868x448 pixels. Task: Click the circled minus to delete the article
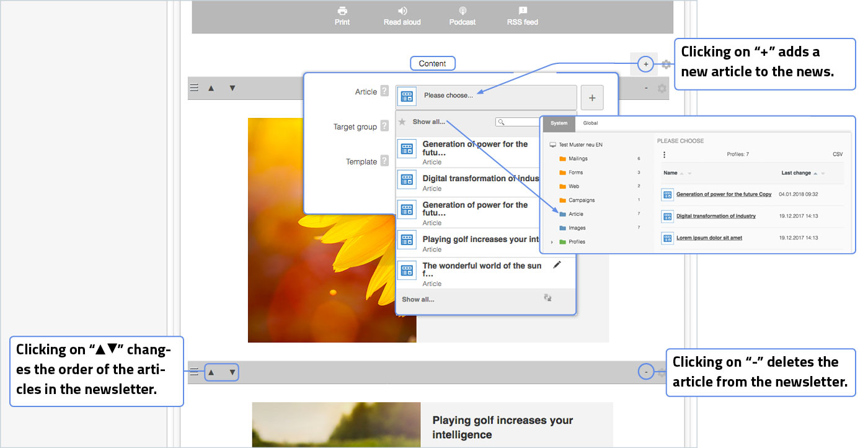(x=646, y=372)
